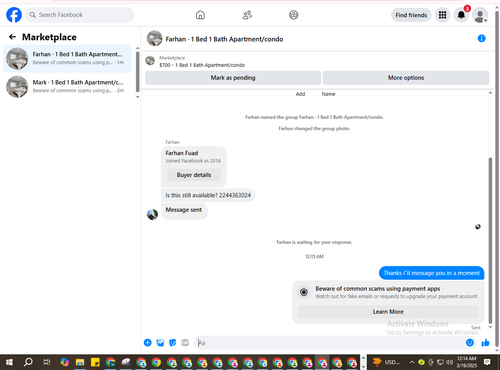Open Sticky Notes from the taskbar
Screen dimensions: 500x370
click(95, 362)
